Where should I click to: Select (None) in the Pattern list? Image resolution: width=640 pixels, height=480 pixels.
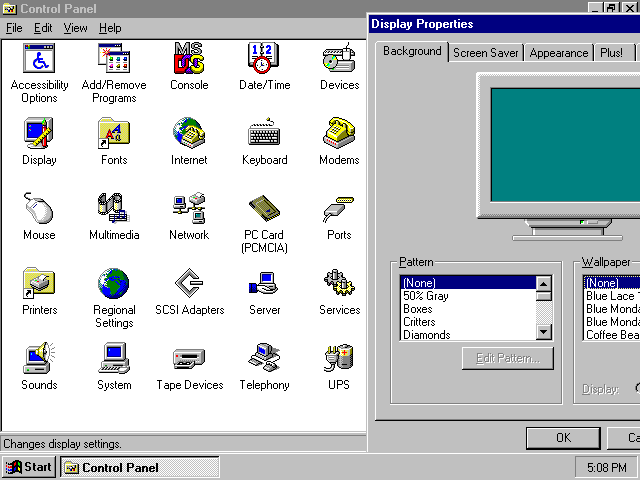(x=469, y=283)
